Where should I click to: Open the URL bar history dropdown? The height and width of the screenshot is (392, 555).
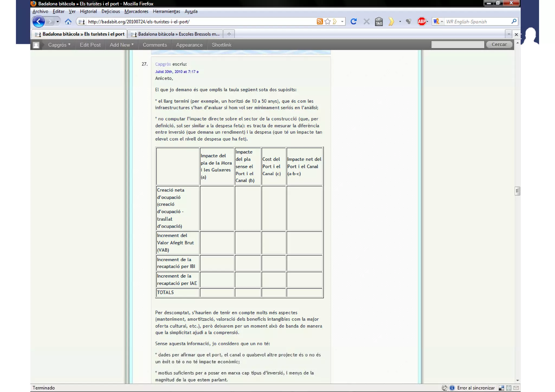pyautogui.click(x=342, y=22)
